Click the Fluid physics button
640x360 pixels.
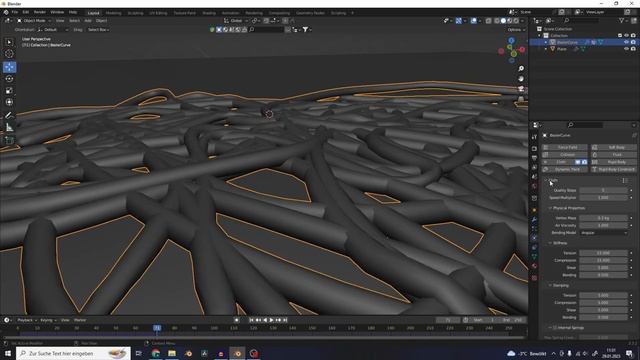pos(613,155)
